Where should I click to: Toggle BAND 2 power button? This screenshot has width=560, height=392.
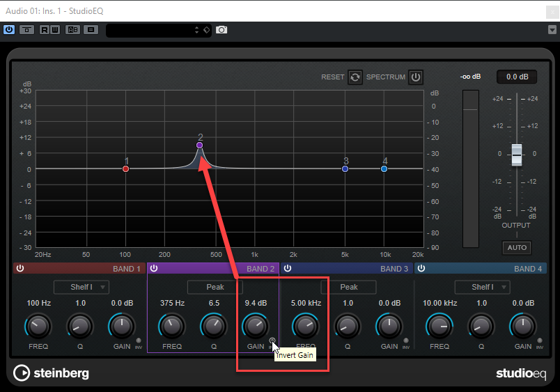pyautogui.click(x=154, y=268)
